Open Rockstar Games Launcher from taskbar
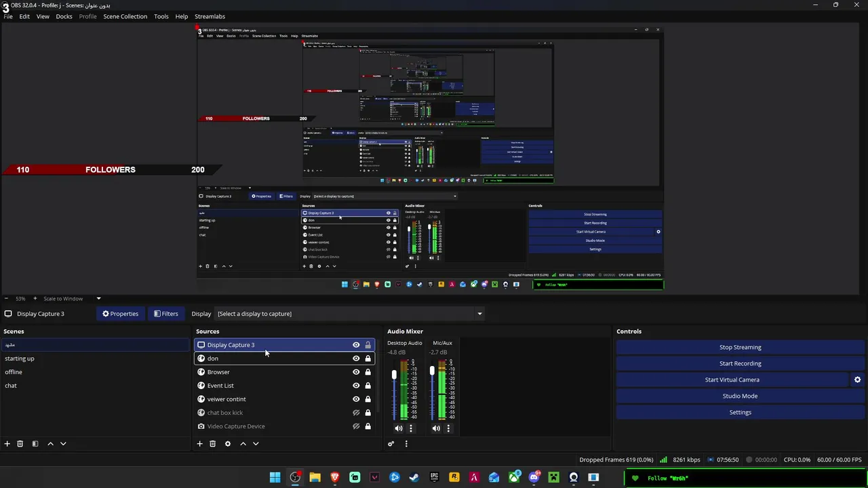The width and height of the screenshot is (868, 488). click(454, 478)
